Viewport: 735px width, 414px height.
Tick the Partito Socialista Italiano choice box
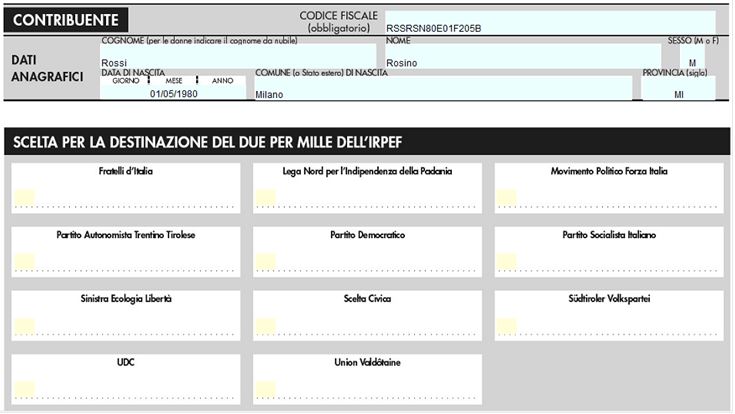tap(507, 261)
